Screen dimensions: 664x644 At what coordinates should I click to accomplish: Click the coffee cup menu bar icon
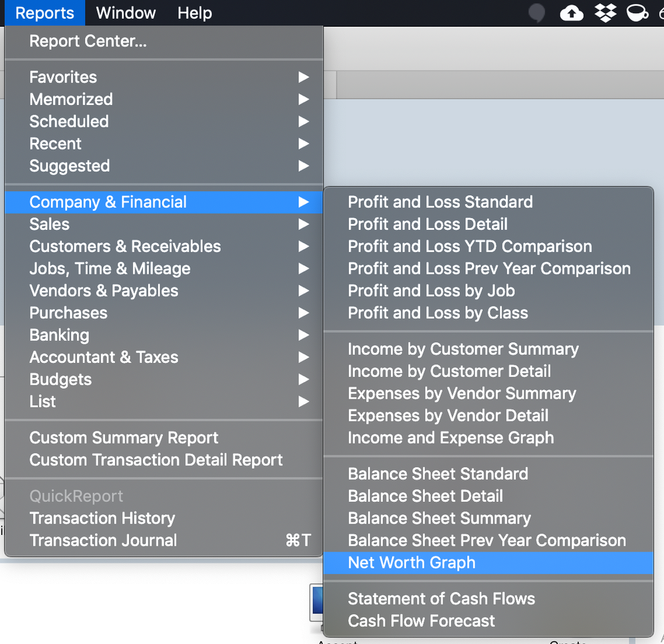point(637,13)
